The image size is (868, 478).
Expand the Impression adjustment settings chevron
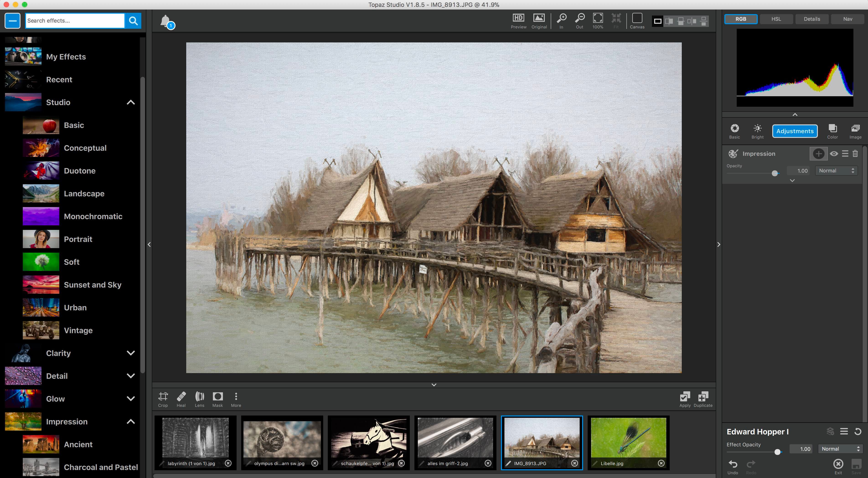(x=792, y=181)
